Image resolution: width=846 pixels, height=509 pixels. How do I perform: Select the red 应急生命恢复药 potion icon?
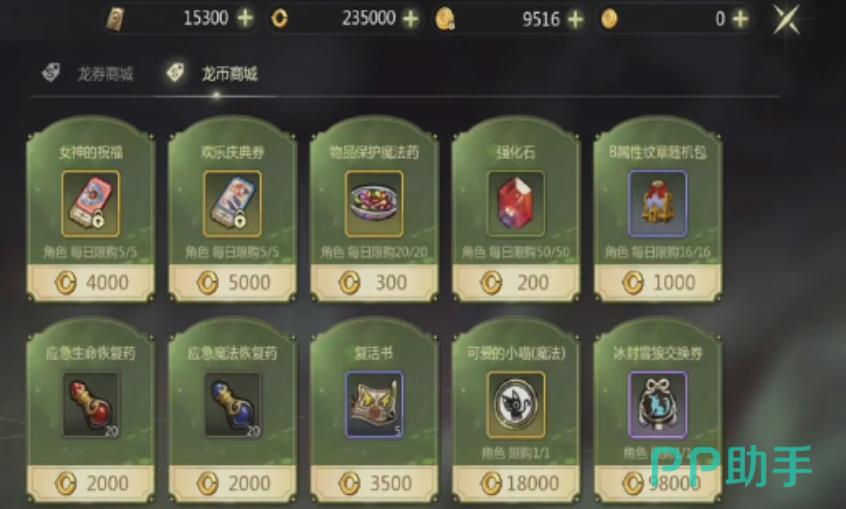(91, 405)
